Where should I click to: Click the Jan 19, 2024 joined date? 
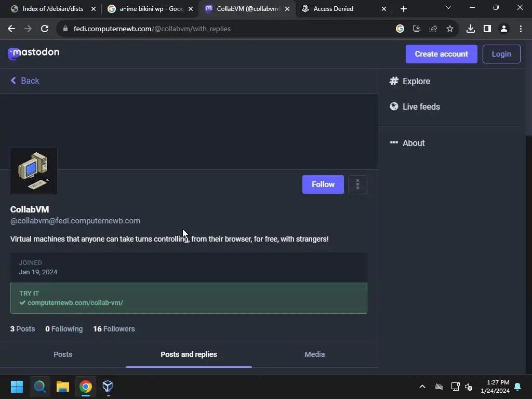(x=38, y=272)
